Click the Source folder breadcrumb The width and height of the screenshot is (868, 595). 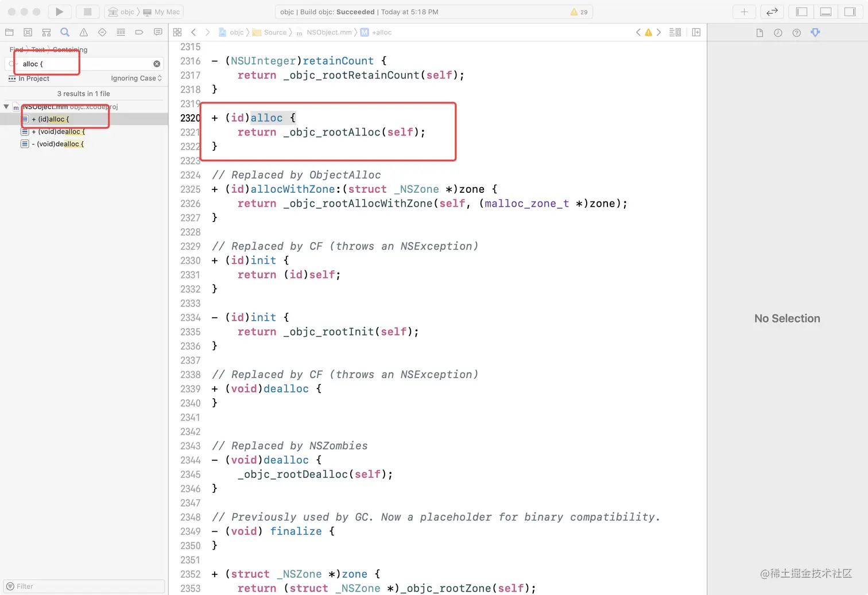point(269,33)
